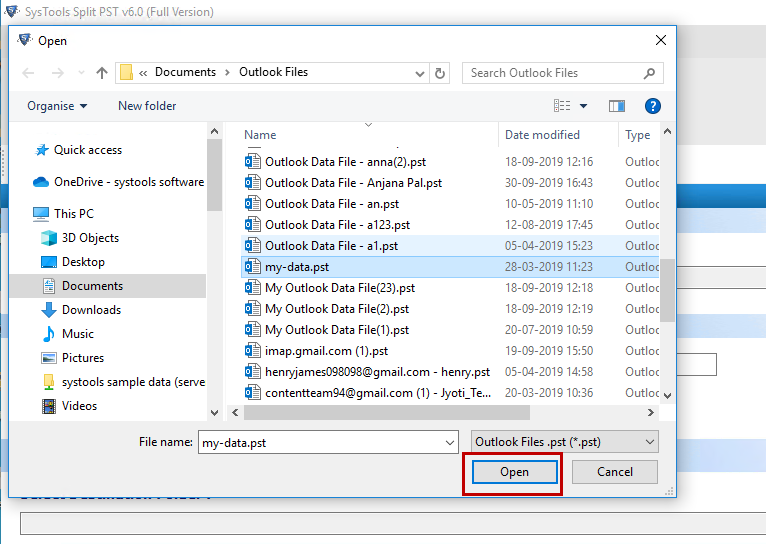The height and width of the screenshot is (544, 766).
Task: Go forward using the forward arrow
Action: 58,73
